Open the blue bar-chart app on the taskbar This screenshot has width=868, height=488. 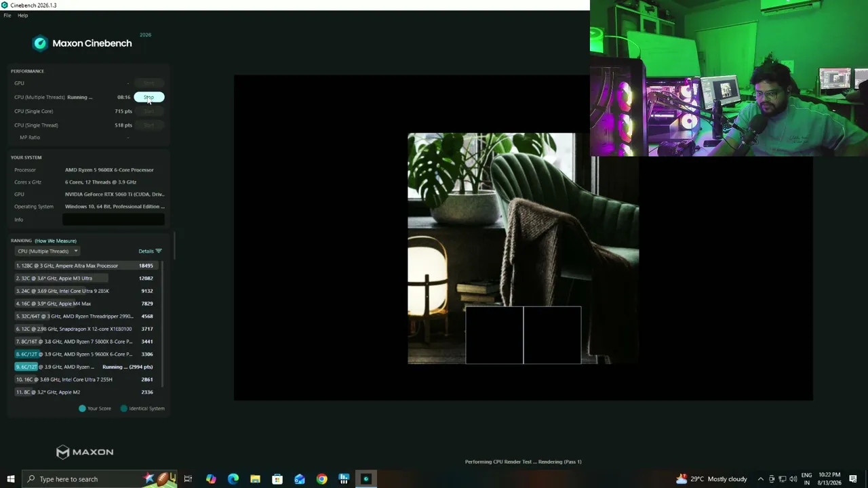[344, 479]
